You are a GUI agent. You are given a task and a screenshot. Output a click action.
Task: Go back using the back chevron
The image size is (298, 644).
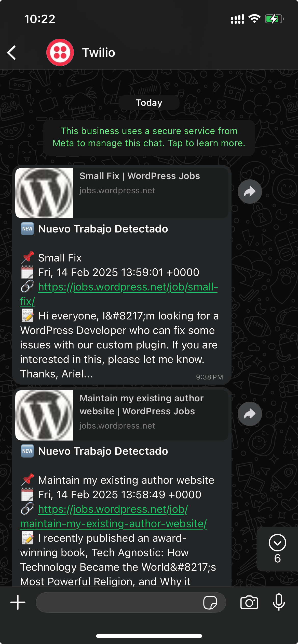click(12, 53)
